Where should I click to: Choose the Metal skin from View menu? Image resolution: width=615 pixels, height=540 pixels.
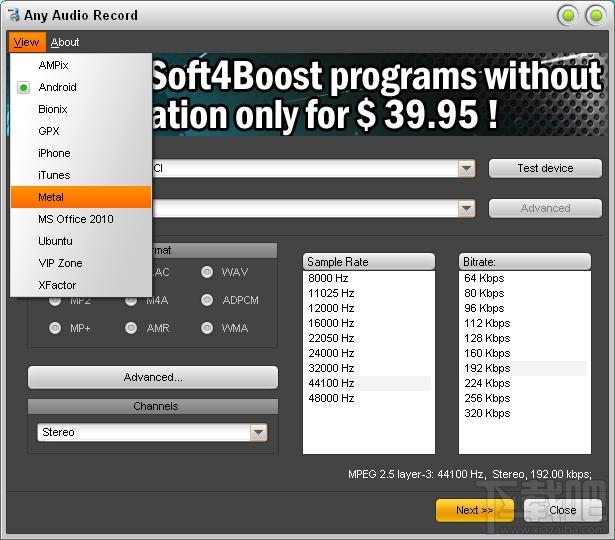click(x=51, y=197)
